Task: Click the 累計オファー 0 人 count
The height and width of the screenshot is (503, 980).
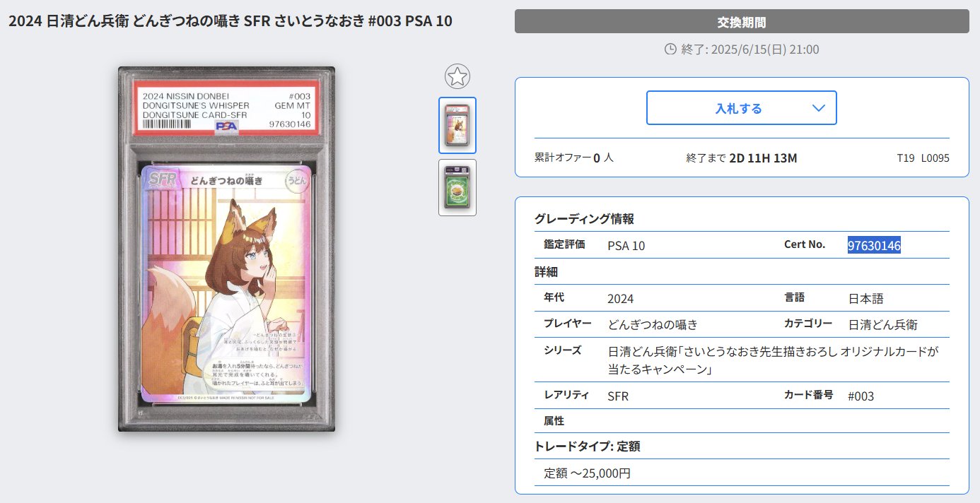Action: coord(574,158)
